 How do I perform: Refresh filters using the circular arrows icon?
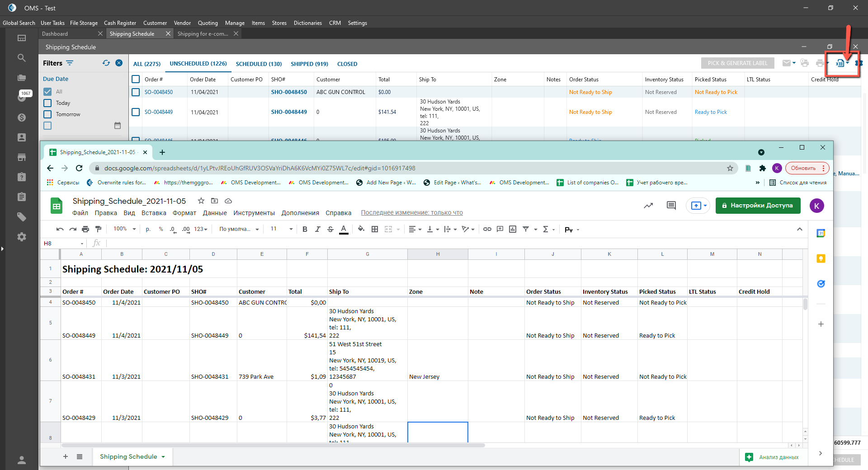(x=106, y=63)
